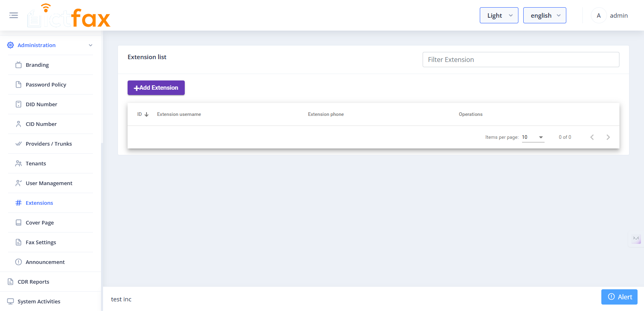Click the ictfax logo

pos(68,16)
